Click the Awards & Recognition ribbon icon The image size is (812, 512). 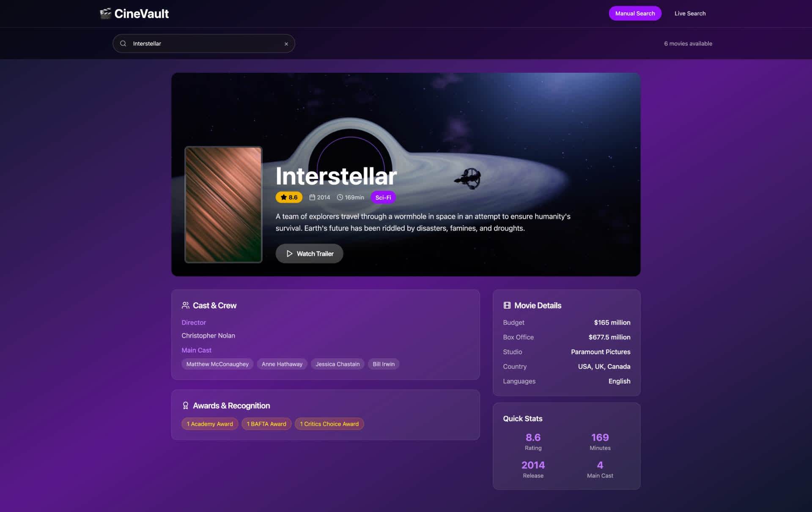click(x=185, y=405)
